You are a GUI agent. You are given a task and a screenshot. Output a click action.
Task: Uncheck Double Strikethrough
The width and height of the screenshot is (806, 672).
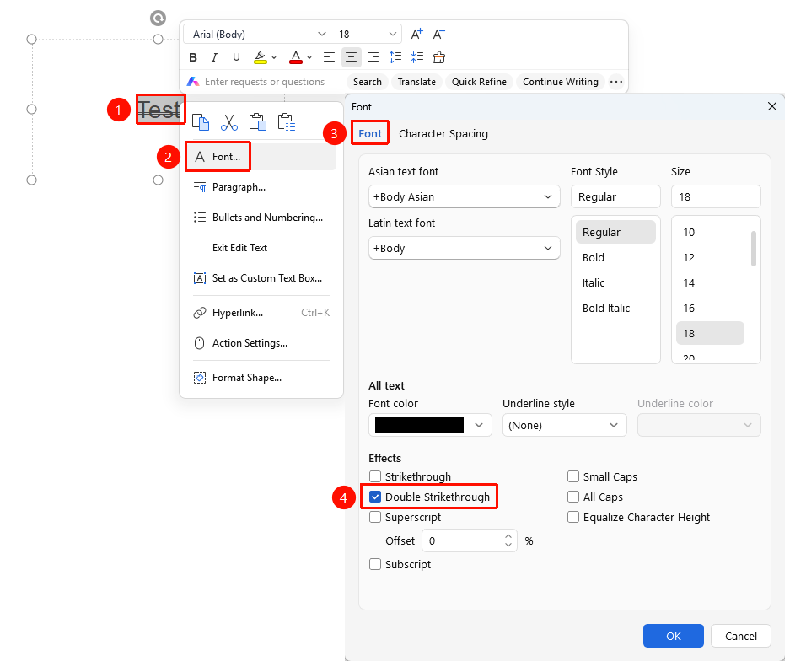click(375, 497)
